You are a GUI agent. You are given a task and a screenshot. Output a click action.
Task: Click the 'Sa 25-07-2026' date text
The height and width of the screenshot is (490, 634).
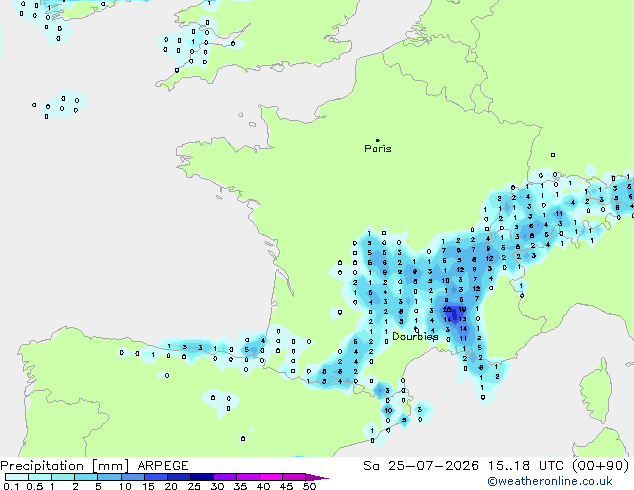pos(421,466)
